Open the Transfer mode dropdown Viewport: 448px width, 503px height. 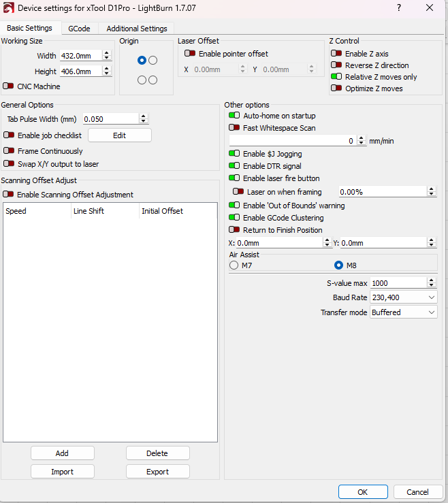point(404,312)
